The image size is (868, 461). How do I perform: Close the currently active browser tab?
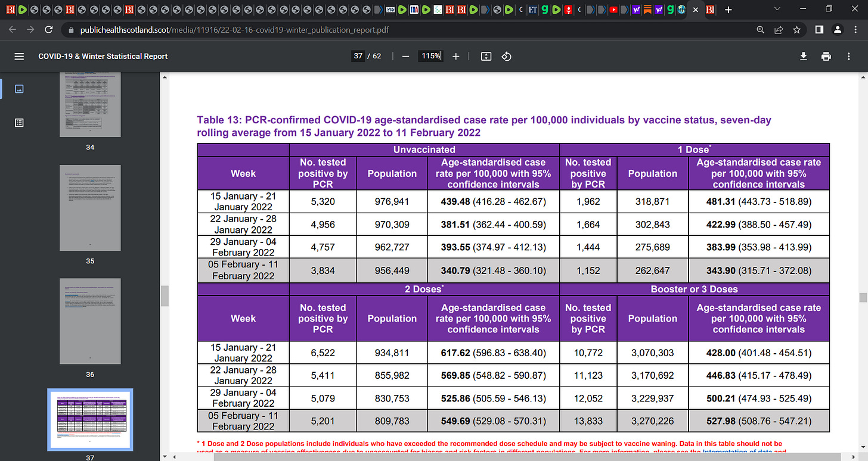[x=696, y=10]
